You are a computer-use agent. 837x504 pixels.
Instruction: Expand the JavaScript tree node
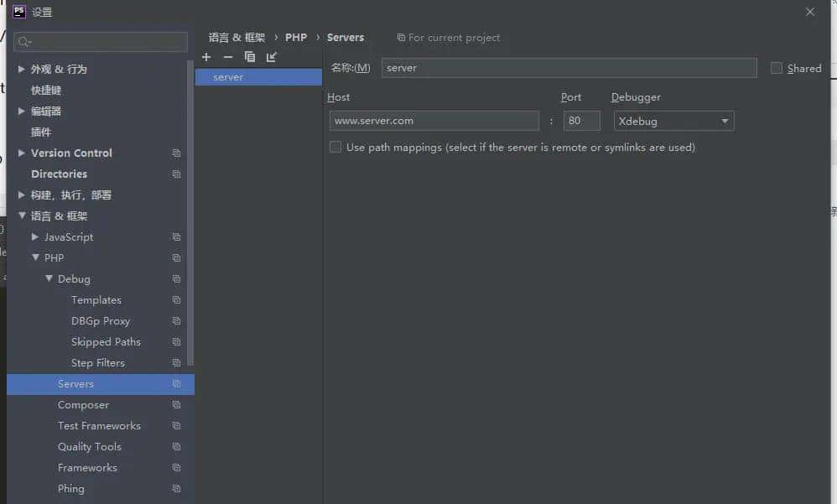point(34,236)
